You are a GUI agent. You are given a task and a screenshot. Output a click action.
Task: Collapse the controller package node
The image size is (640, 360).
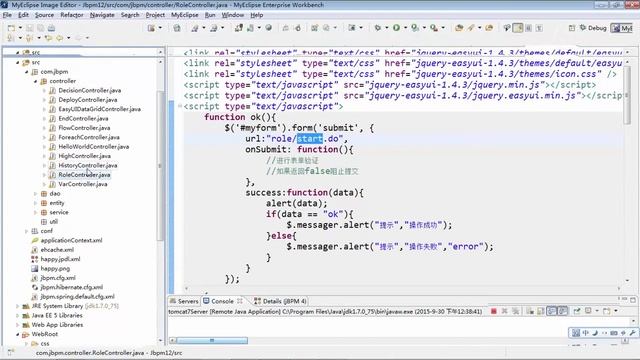tap(36, 81)
